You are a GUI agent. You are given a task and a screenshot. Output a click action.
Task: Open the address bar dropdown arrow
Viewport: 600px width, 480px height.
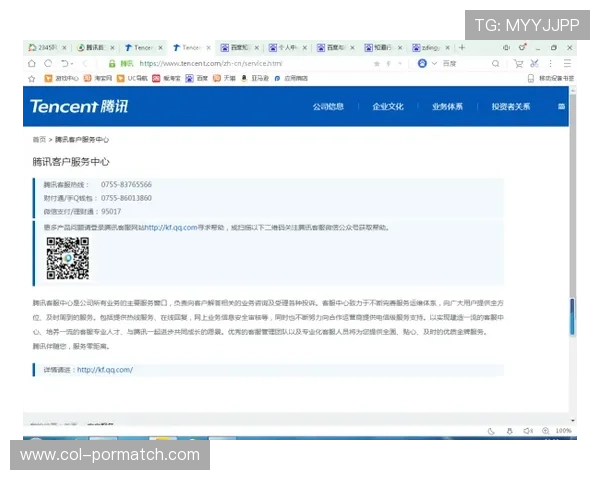coord(400,64)
